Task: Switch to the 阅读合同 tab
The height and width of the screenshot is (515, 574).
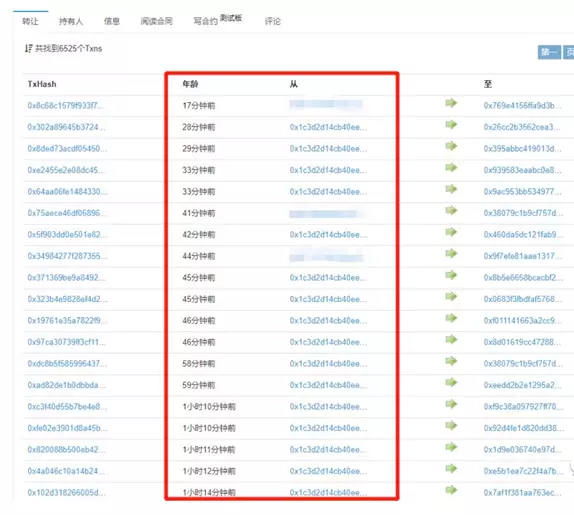Action: coord(157,21)
